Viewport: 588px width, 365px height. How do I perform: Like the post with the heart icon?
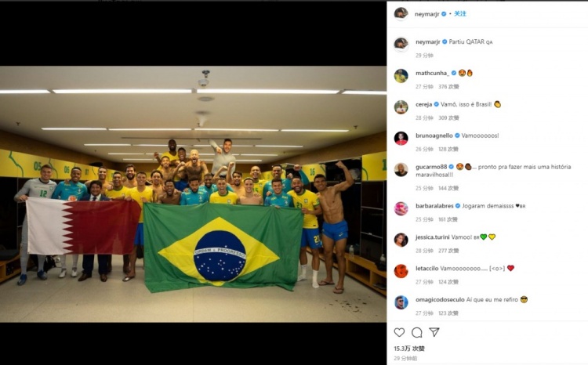point(399,332)
